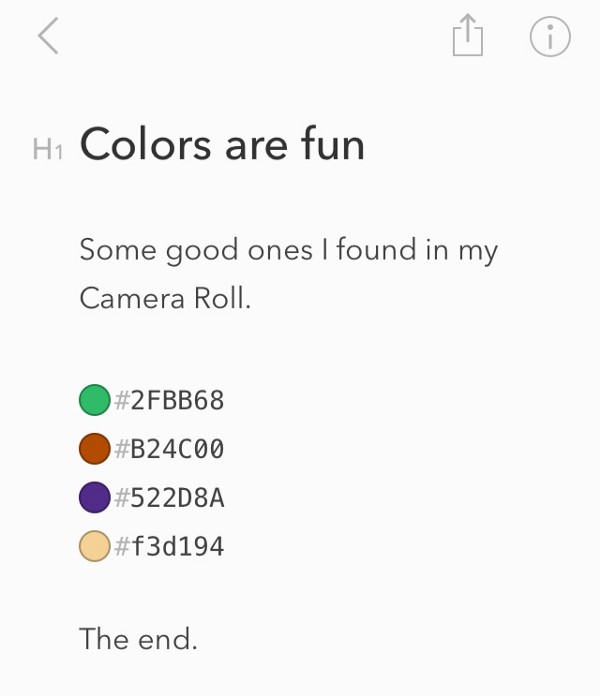
Task: Click the #2FBB68 hex code text
Action: point(169,401)
